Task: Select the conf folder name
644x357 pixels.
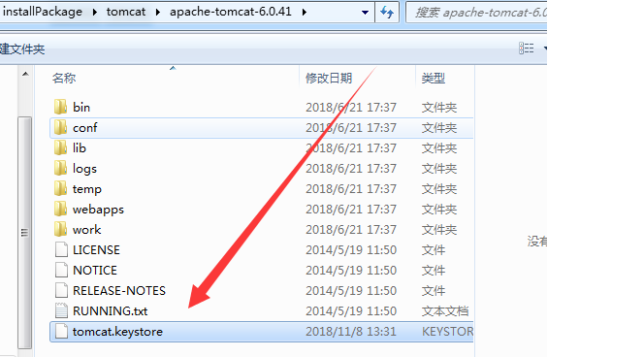Action: [x=85, y=128]
